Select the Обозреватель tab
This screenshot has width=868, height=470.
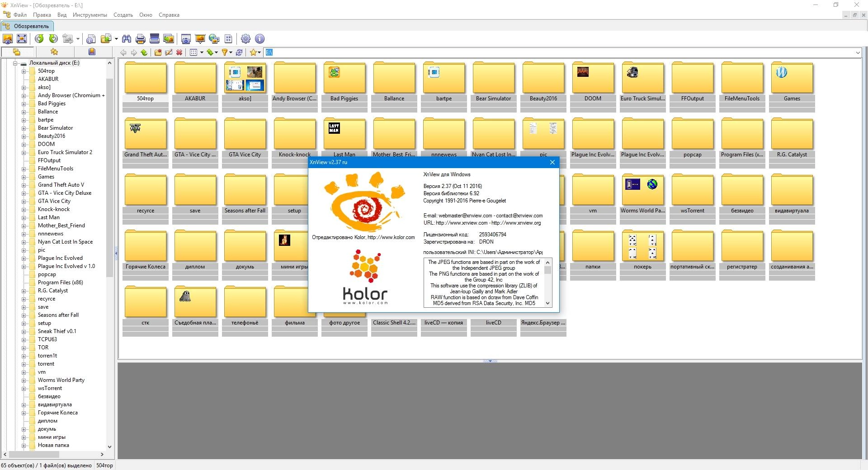27,26
